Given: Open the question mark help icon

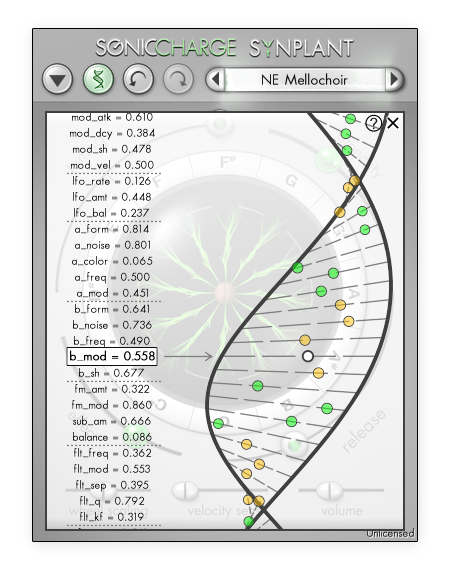Looking at the screenshot, I should point(373,123).
